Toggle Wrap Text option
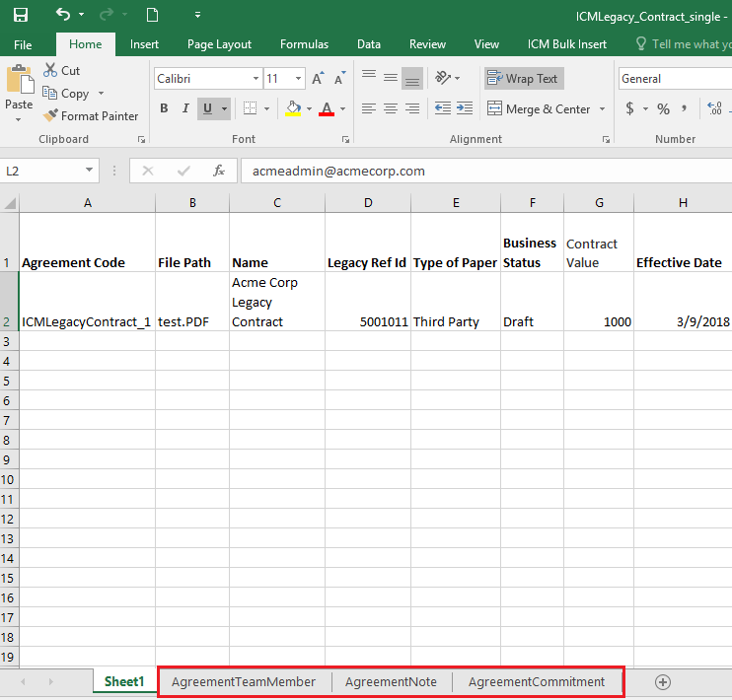The height and width of the screenshot is (700, 732). (x=523, y=79)
